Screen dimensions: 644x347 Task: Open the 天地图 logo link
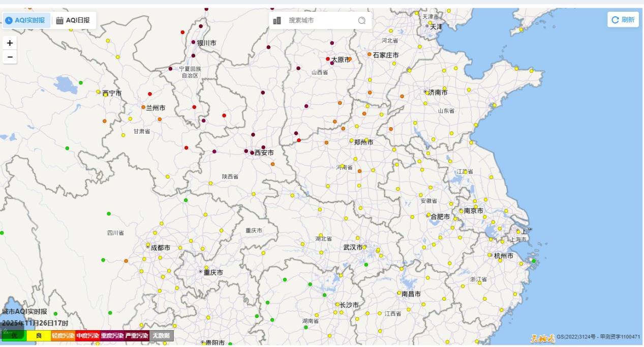tap(542, 337)
